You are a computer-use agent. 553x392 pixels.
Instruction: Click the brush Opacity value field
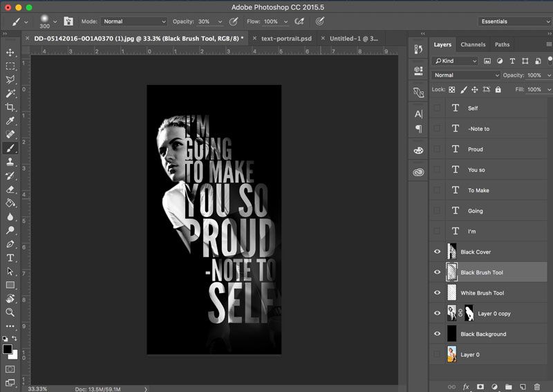(x=205, y=21)
